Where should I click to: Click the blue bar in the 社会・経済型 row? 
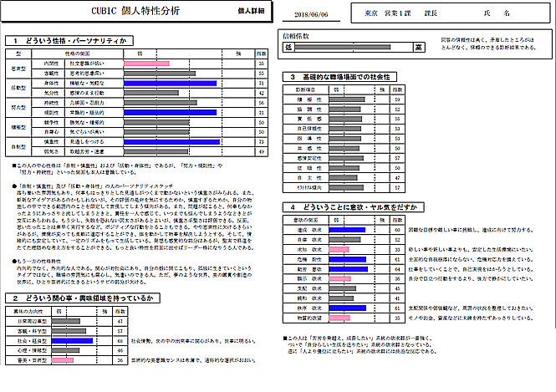[72, 341]
